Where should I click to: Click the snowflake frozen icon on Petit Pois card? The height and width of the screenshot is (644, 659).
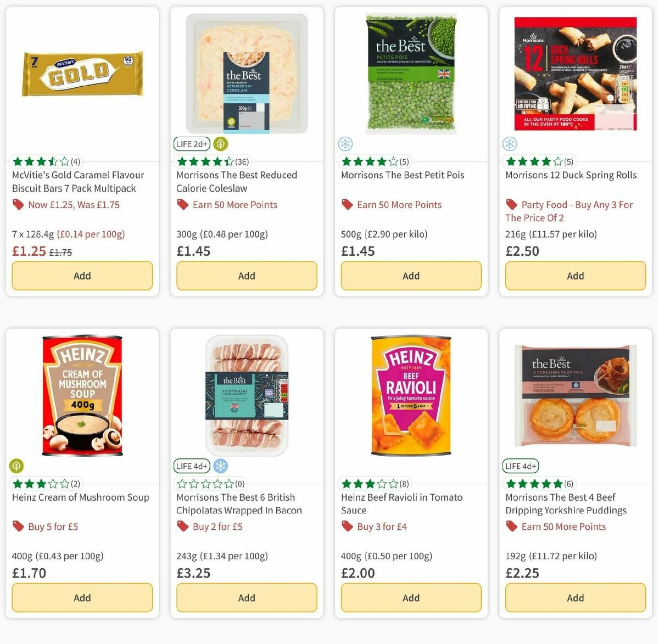tap(345, 143)
